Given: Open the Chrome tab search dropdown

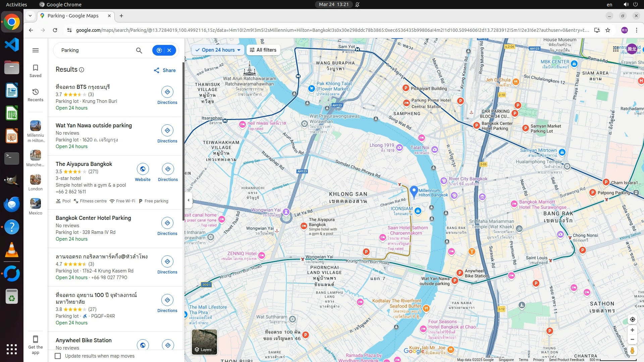Looking at the screenshot, I should pyautogui.click(x=30, y=16).
